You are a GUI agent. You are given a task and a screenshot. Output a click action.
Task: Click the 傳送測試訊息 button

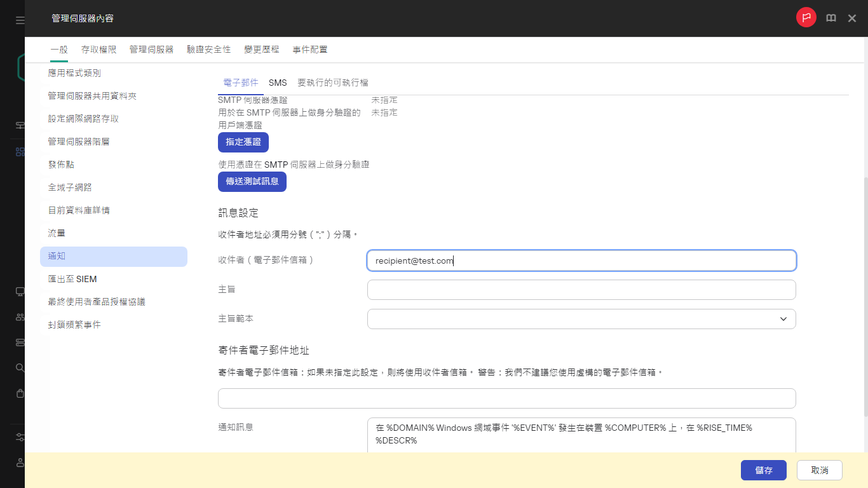tap(252, 181)
